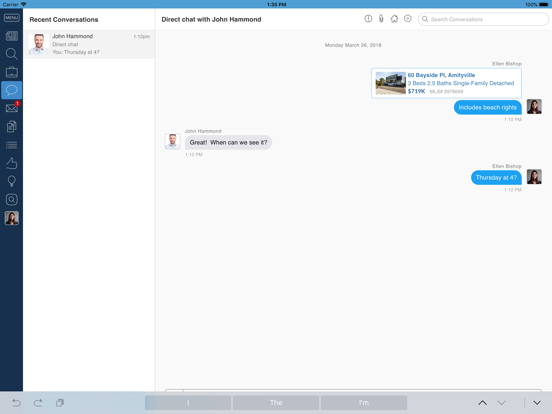Open the briefcase icon in sidebar
The width and height of the screenshot is (552, 414).
(x=12, y=72)
